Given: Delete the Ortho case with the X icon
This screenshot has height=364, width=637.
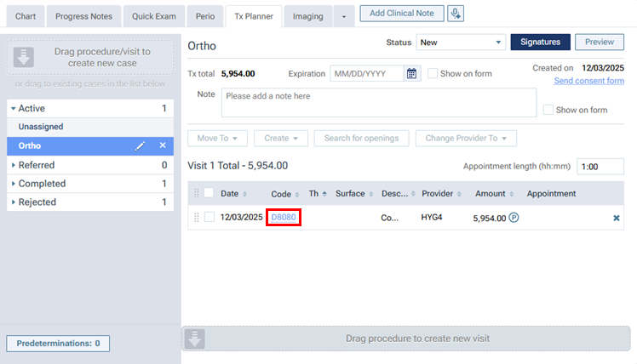Looking at the screenshot, I should [x=163, y=146].
